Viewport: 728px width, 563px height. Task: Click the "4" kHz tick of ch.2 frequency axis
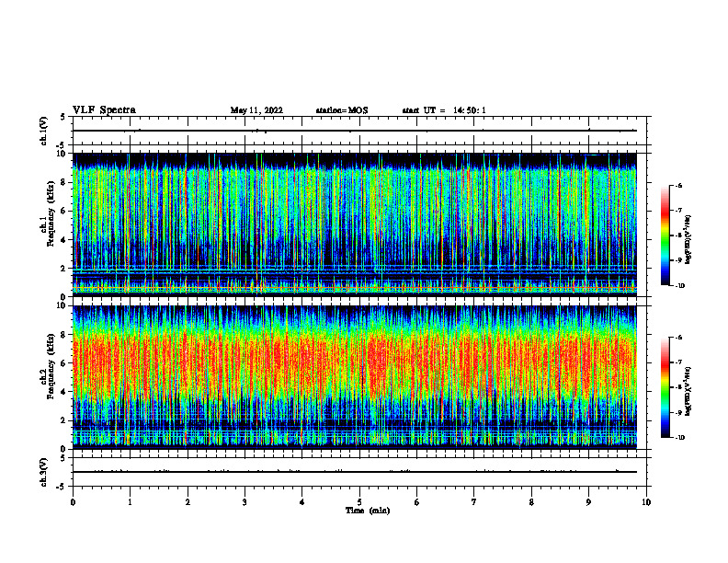[63, 392]
